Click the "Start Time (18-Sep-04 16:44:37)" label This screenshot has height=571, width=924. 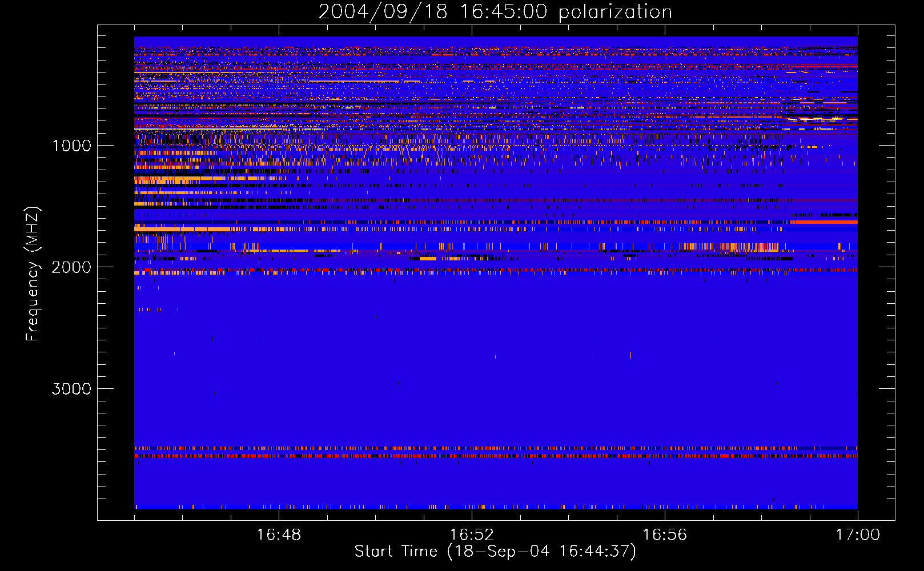495,552
